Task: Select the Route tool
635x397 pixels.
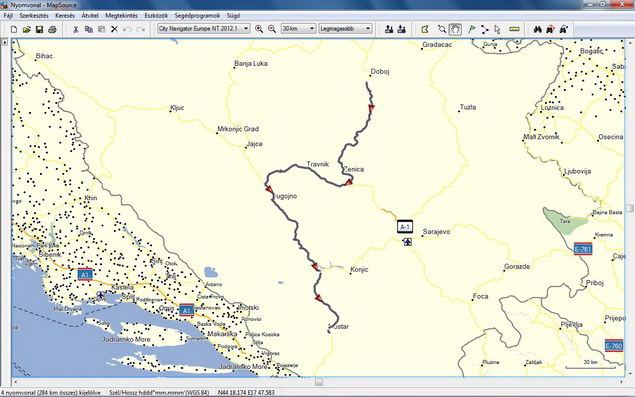Action: point(485,29)
